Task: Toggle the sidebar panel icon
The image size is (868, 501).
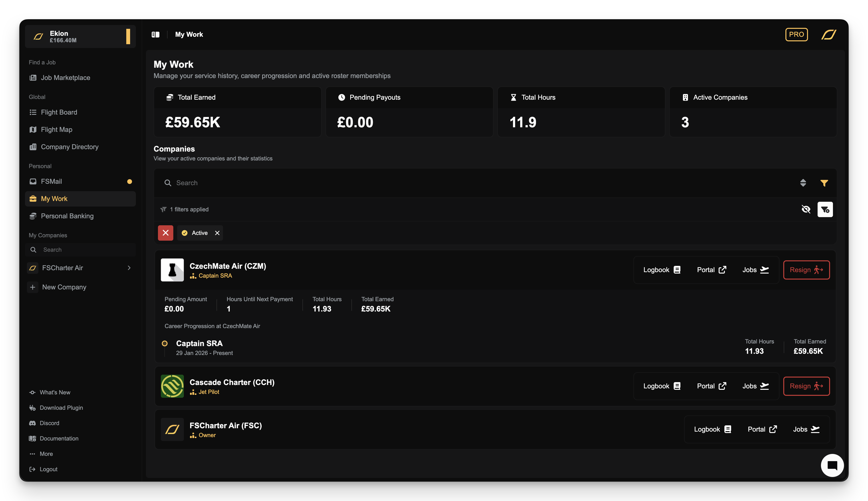Action: click(156, 34)
